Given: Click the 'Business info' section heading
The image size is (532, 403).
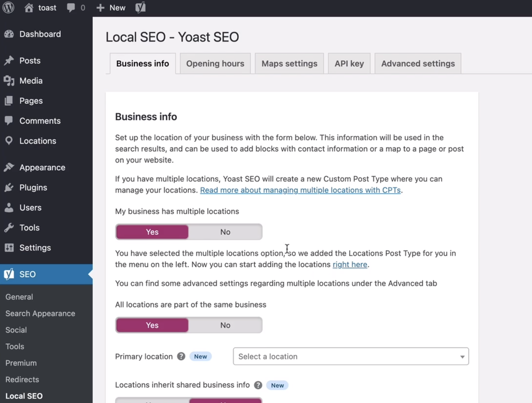Looking at the screenshot, I should pyautogui.click(x=146, y=117).
